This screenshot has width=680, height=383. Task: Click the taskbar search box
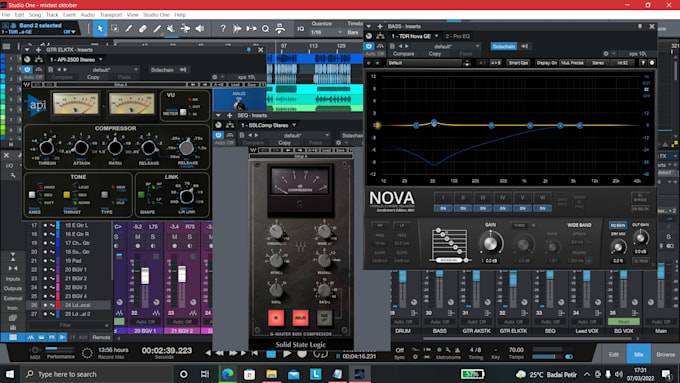[x=97, y=374]
